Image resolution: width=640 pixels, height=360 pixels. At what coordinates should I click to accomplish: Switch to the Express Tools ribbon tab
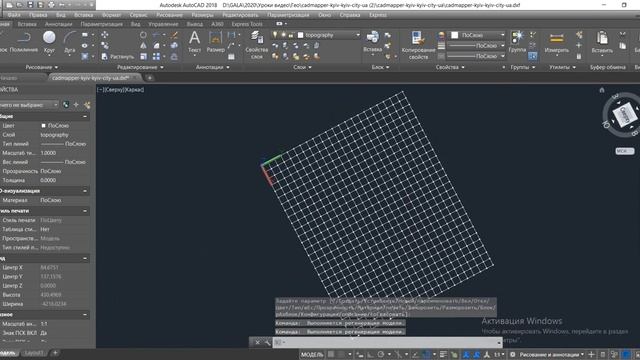point(247,24)
